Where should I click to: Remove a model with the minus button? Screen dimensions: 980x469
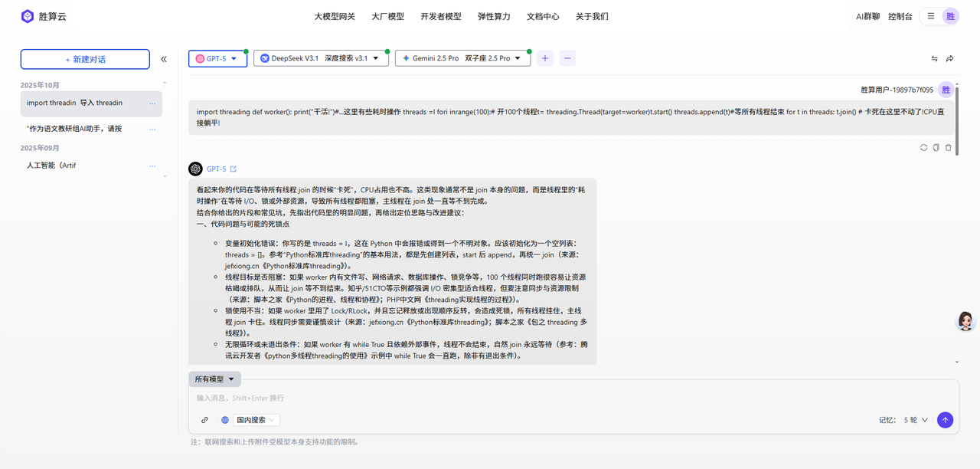point(567,58)
